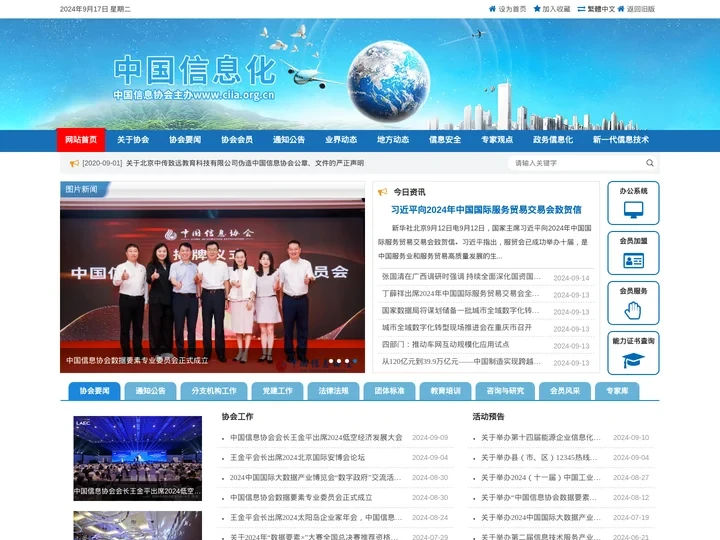Screen dimensions: 720x540
Task: Go to 网站首页 in navigation
Action: pos(81,140)
